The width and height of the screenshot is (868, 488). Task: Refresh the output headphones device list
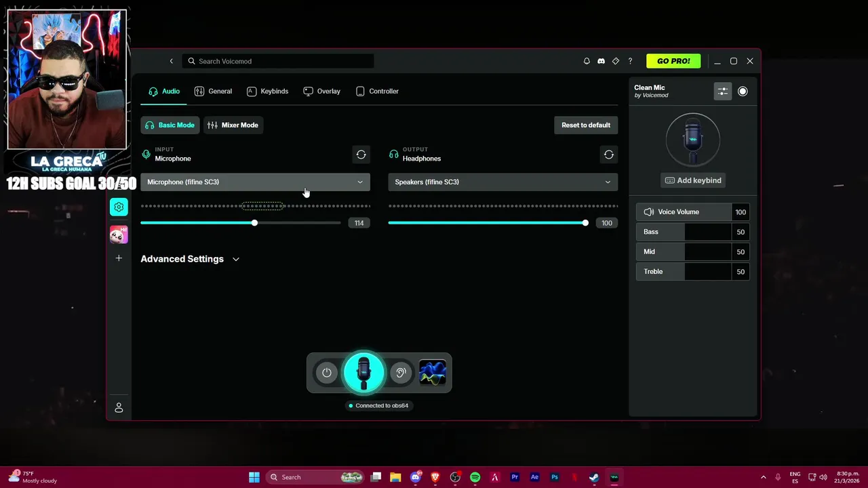click(x=609, y=155)
